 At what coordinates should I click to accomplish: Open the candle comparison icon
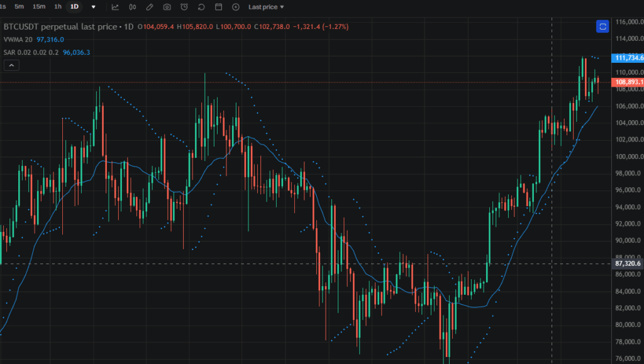[x=132, y=7]
